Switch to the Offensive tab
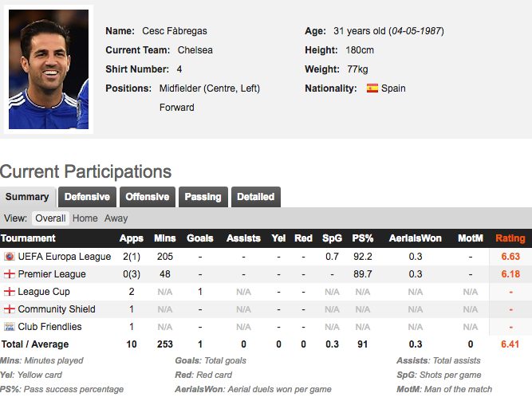This screenshot has height=397, width=532. click(148, 197)
